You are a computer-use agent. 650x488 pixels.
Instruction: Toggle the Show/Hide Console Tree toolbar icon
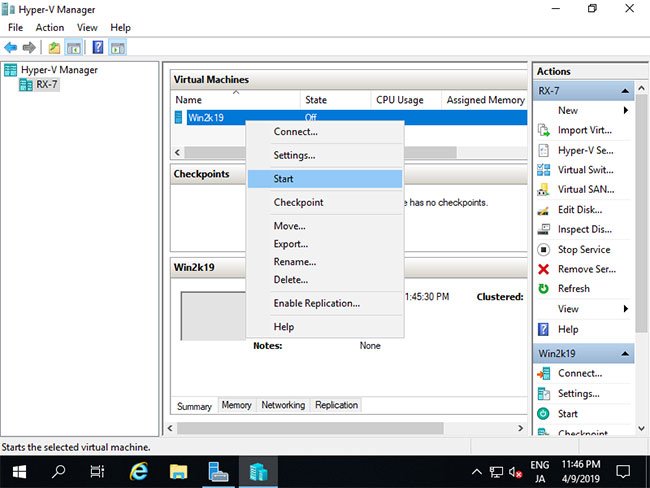pos(74,48)
